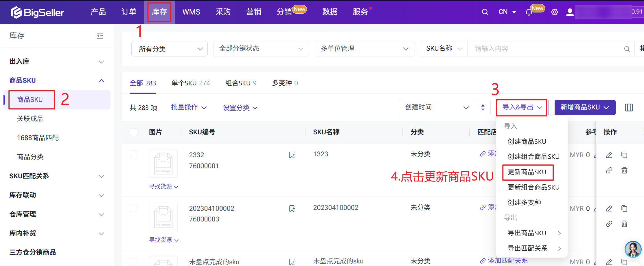
Task: Delete SKU 202304100002 via trash icon
Action: (624, 224)
